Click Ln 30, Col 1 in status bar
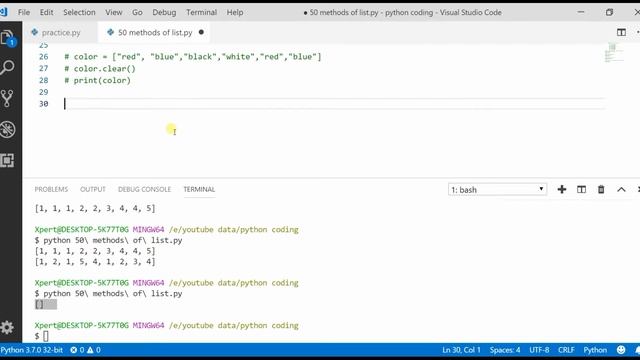This screenshot has height=360, width=640. [x=461, y=350]
